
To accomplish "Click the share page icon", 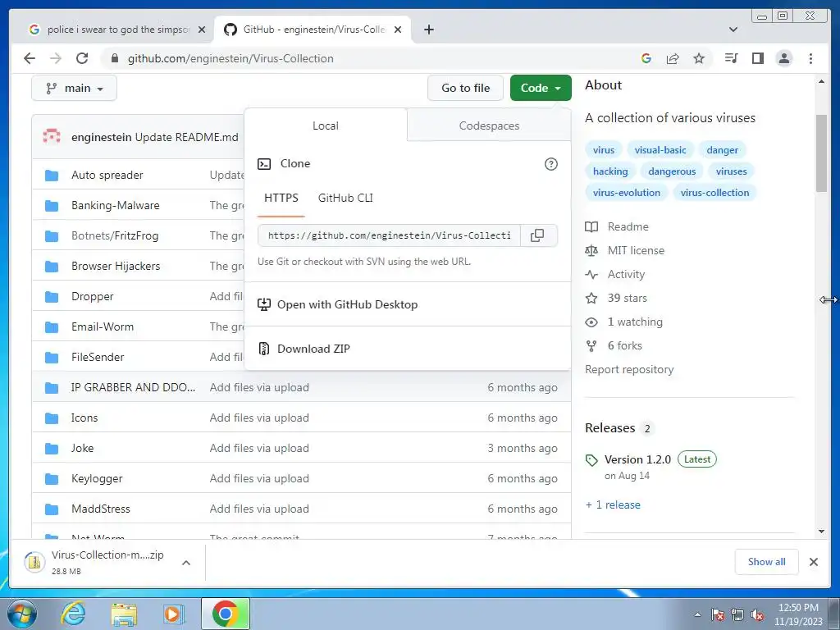I will click(x=673, y=58).
